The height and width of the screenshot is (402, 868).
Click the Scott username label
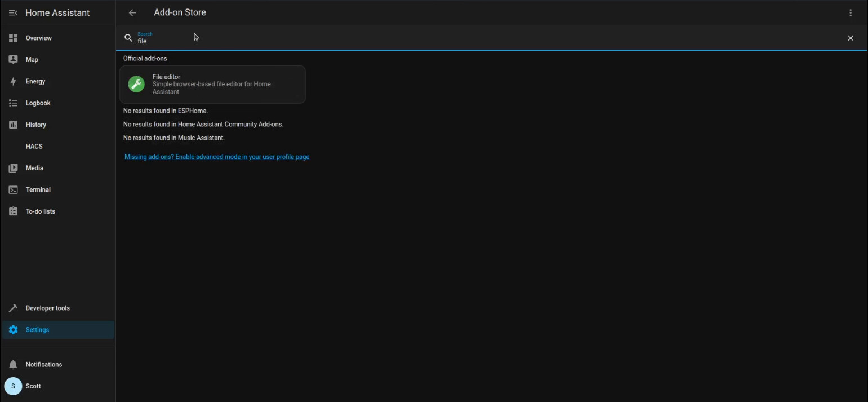33,386
